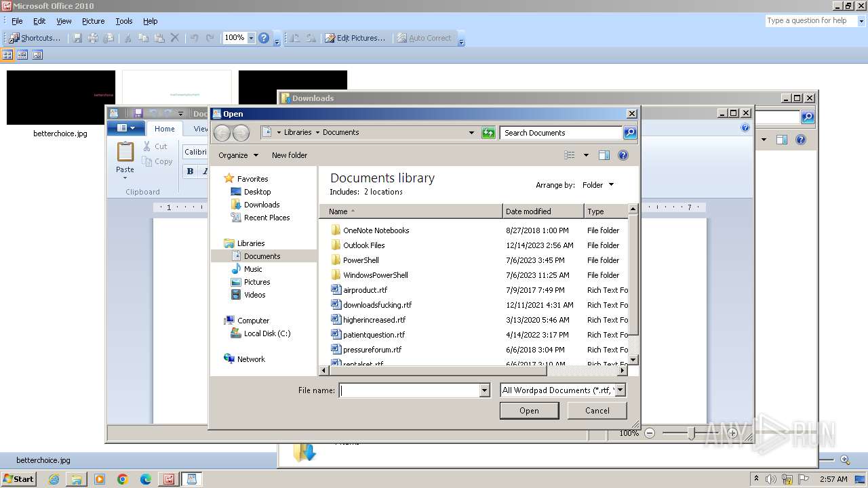Viewport: 868px width, 488px height.
Task: Click the Edit Pictures toolbar button
Action: (x=355, y=38)
